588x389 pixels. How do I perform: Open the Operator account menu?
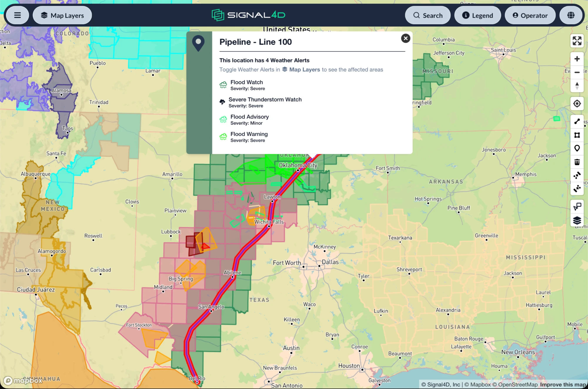[x=530, y=15]
